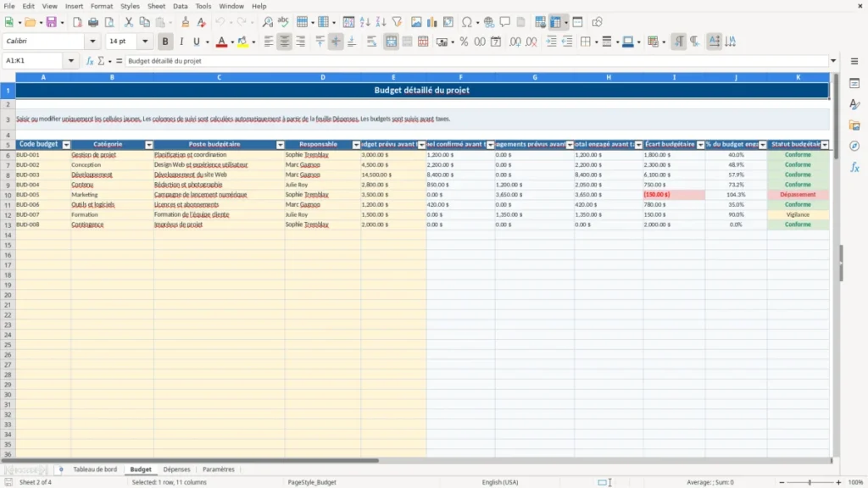Click the Save document icon
This screenshot has width=868, height=488.
[51, 22]
